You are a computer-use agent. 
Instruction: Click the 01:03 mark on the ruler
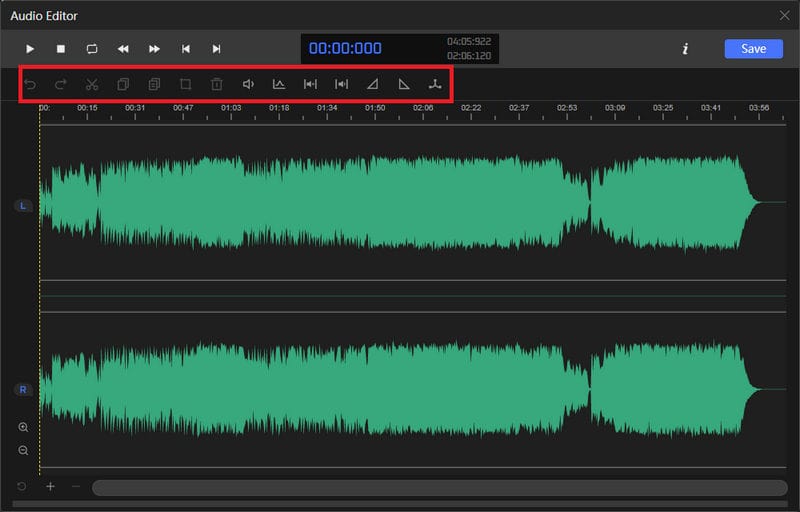[x=231, y=108]
